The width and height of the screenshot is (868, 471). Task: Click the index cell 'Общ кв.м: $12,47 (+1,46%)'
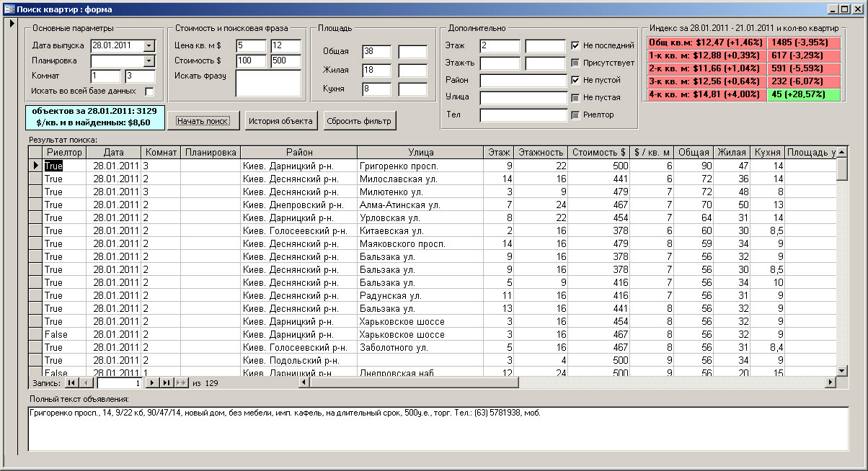[707, 43]
